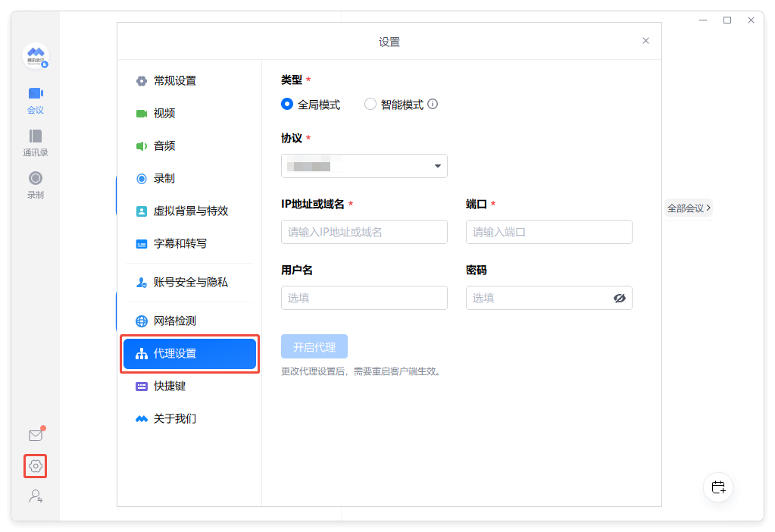Open 账号安全与隐私 settings tab

coord(190,283)
